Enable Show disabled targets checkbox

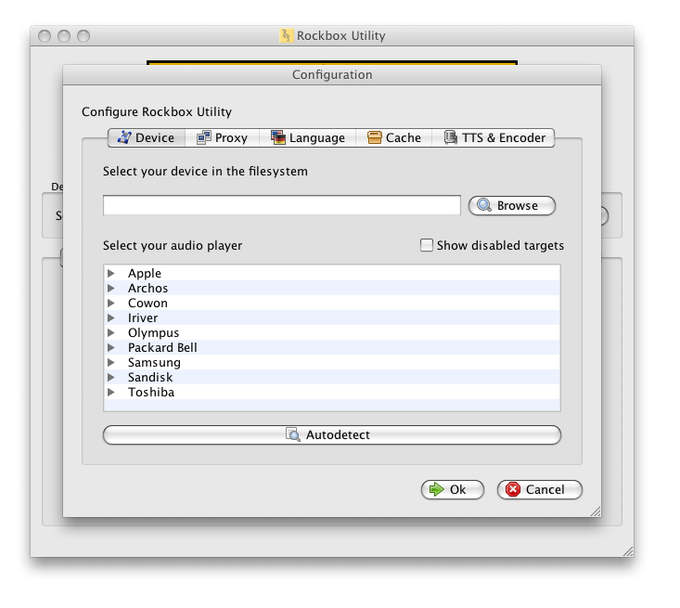(426, 245)
